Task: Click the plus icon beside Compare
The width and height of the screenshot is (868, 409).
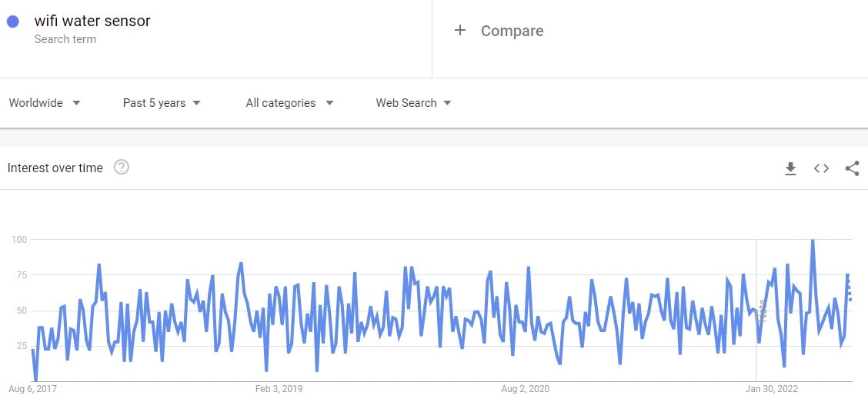Action: [460, 31]
